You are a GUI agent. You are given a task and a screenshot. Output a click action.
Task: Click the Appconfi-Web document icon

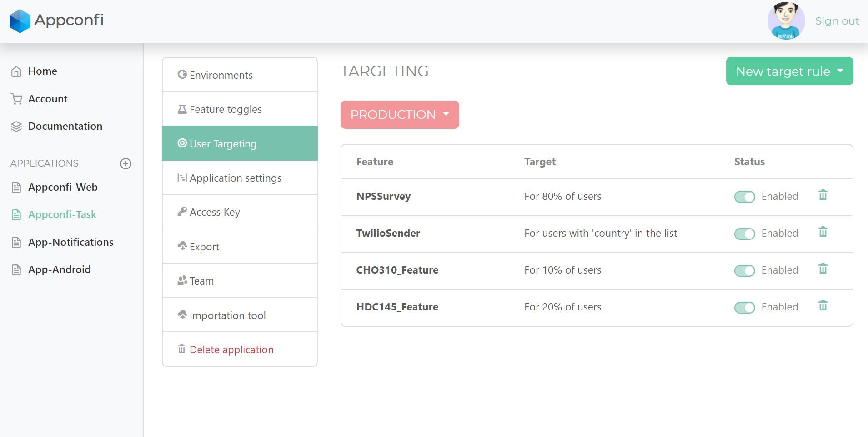[x=16, y=188]
